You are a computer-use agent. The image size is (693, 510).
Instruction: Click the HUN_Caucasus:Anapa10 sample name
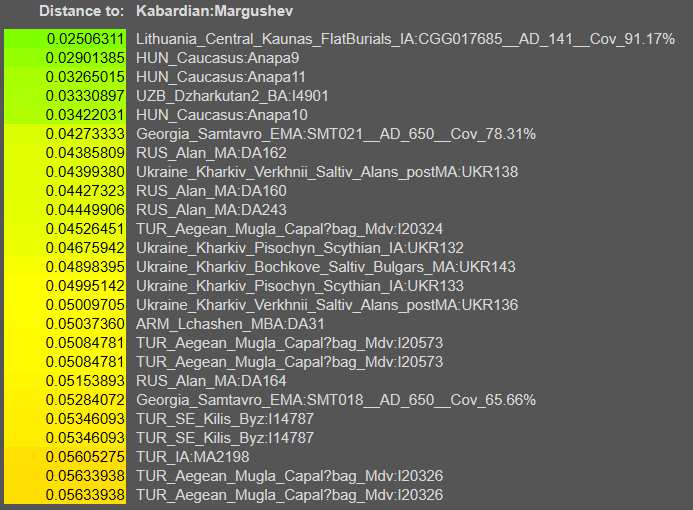[221, 115]
